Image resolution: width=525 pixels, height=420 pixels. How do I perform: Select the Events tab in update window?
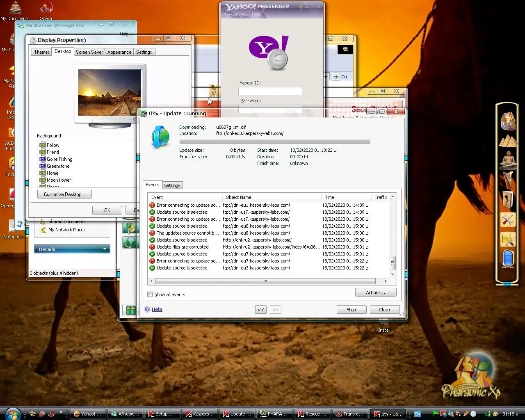[x=153, y=185]
